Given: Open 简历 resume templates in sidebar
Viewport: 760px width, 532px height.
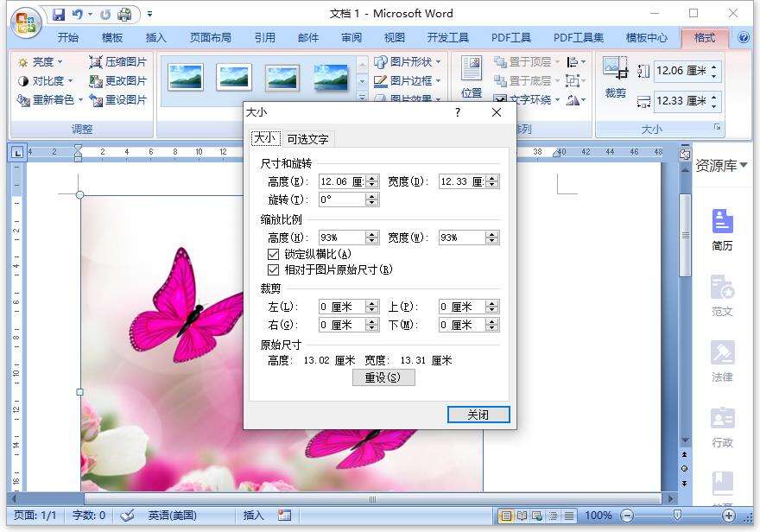Looking at the screenshot, I should pos(722,230).
